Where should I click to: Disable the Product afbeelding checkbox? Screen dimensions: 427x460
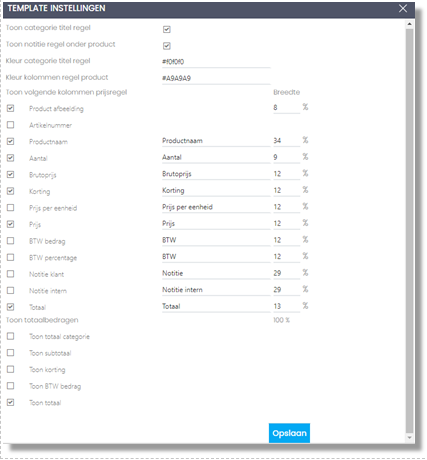click(x=11, y=108)
